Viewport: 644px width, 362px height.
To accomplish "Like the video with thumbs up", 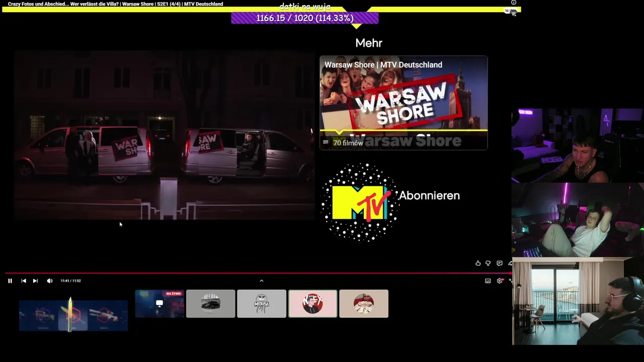I will (478, 263).
